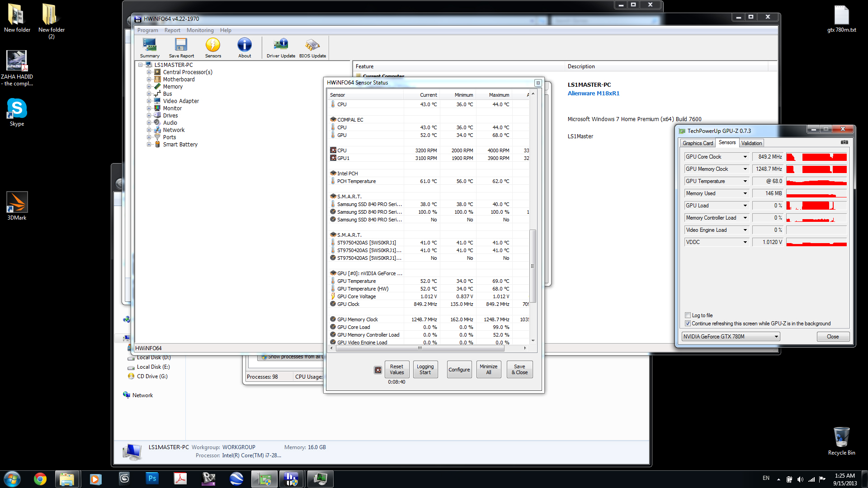The image size is (868, 488).
Task: Open the GPU Core Clock dropdown arrow
Action: coord(745,157)
